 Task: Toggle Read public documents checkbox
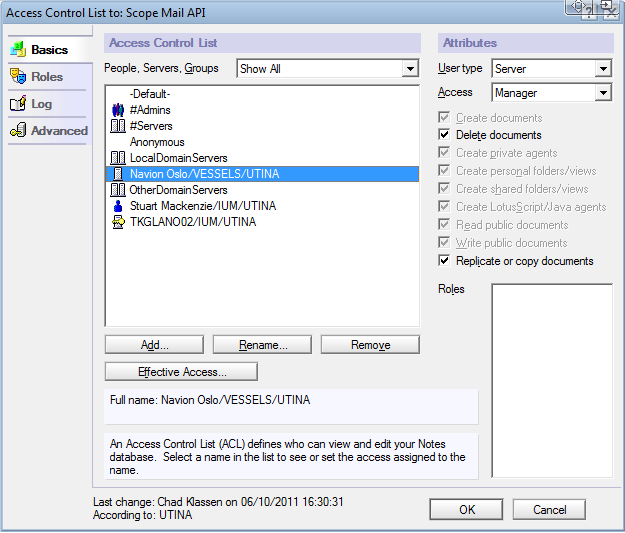click(x=444, y=224)
